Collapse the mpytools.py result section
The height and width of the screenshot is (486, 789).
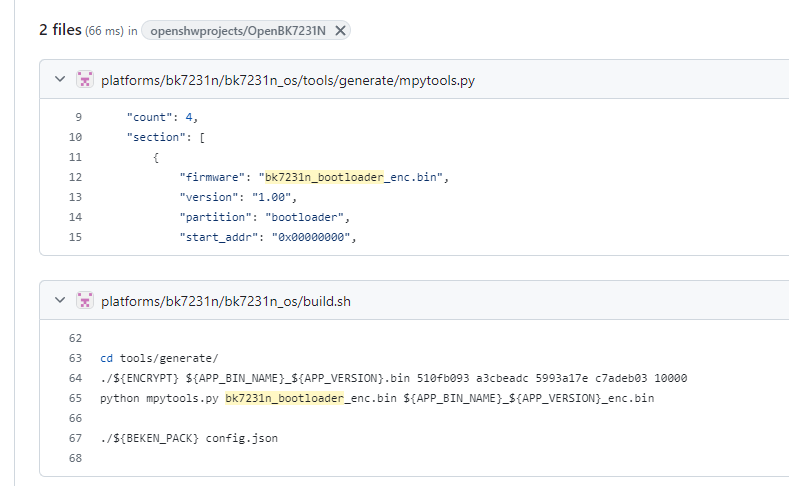coord(60,79)
